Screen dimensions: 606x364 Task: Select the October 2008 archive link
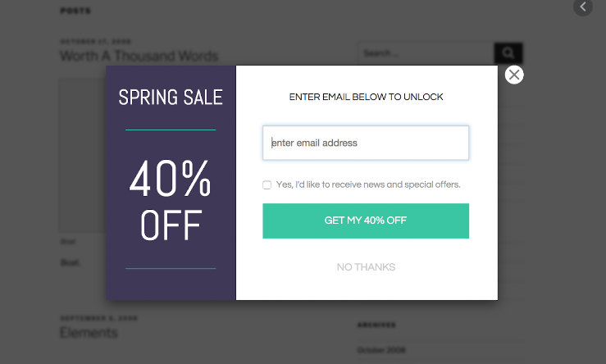[382, 351]
